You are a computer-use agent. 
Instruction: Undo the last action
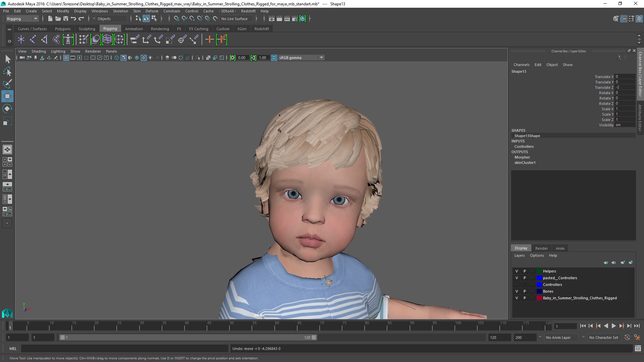(x=73, y=19)
